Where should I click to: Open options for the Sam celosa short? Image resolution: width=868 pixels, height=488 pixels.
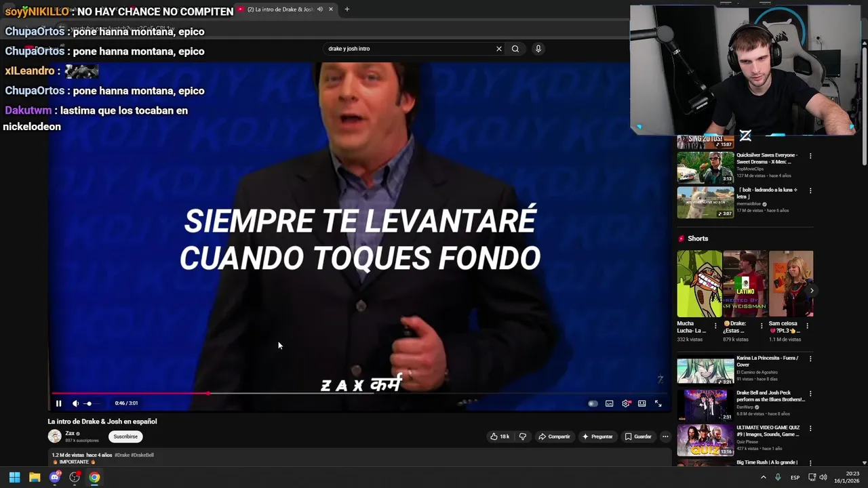click(x=807, y=325)
